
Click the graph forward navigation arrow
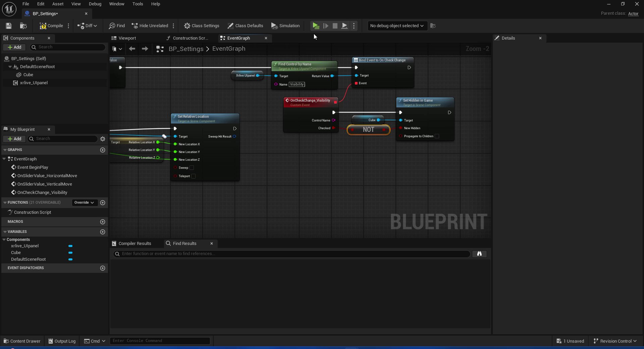pyautogui.click(x=145, y=49)
